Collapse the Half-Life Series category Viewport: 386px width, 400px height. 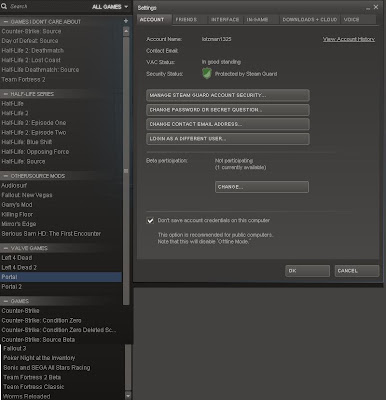pyautogui.click(x=6, y=94)
